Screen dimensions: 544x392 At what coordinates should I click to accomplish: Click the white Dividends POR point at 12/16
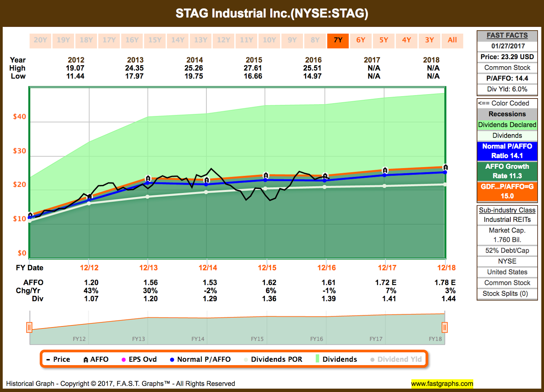pos(325,187)
